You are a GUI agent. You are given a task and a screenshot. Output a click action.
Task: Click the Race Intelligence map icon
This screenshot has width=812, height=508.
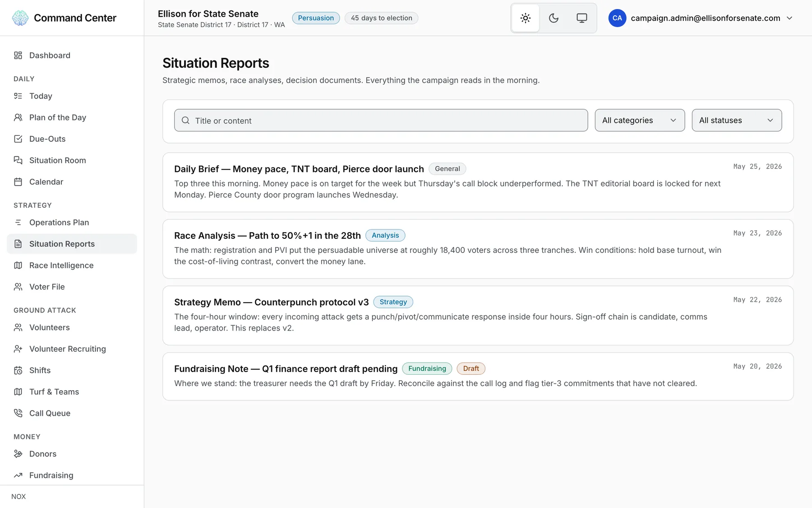click(18, 266)
